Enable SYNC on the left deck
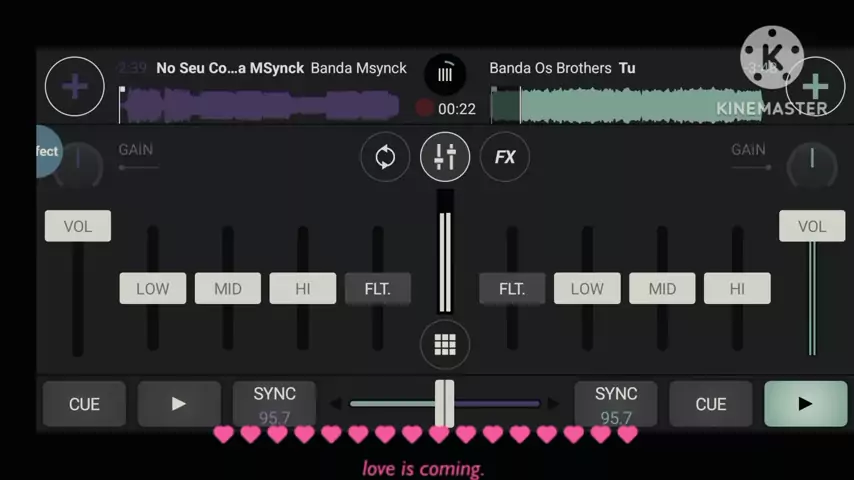 point(274,403)
